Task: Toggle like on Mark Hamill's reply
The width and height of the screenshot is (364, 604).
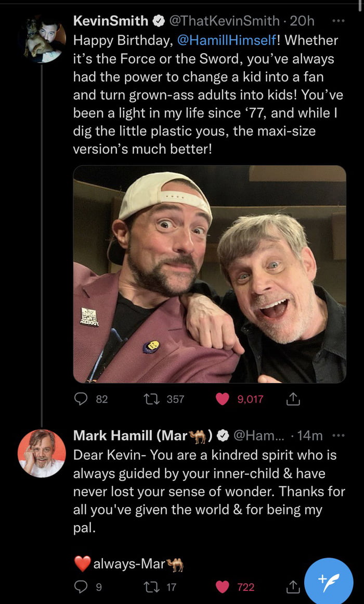Action: 223,587
